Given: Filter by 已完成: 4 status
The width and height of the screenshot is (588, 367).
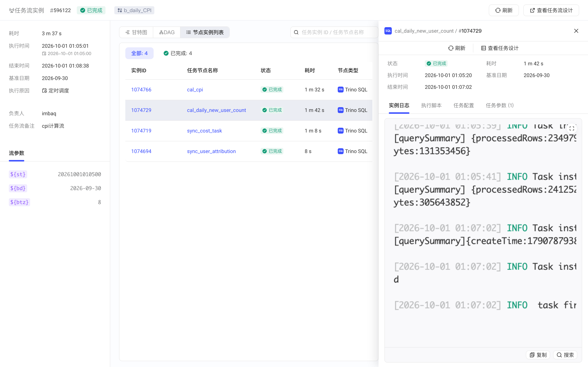Looking at the screenshot, I should tap(178, 53).
